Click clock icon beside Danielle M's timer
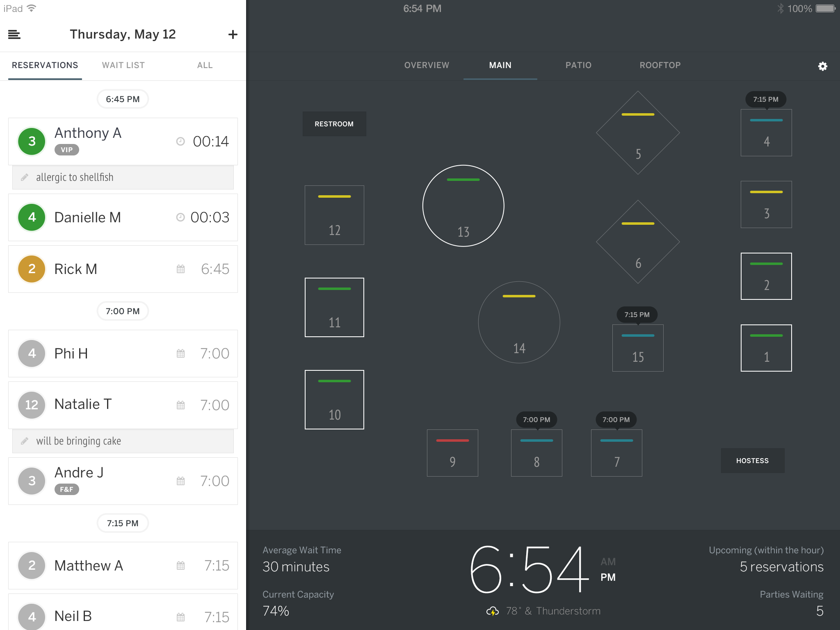Viewport: 840px width, 630px height. 180,217
